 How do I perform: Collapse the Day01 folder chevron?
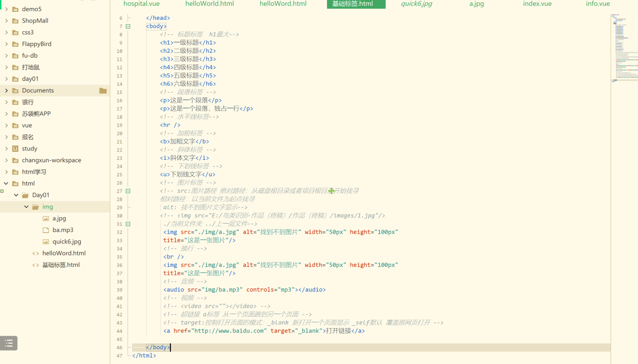16,195
